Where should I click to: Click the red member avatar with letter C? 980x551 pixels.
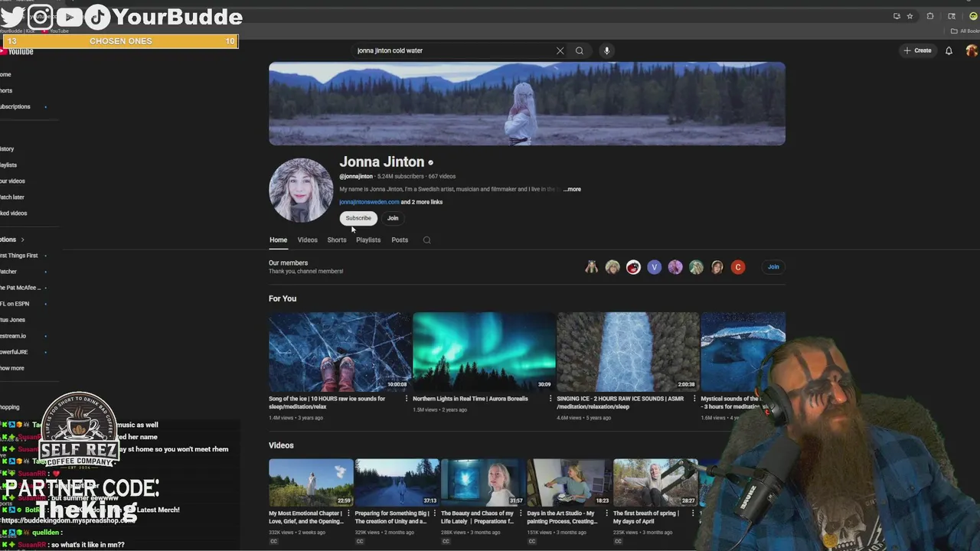[738, 267]
